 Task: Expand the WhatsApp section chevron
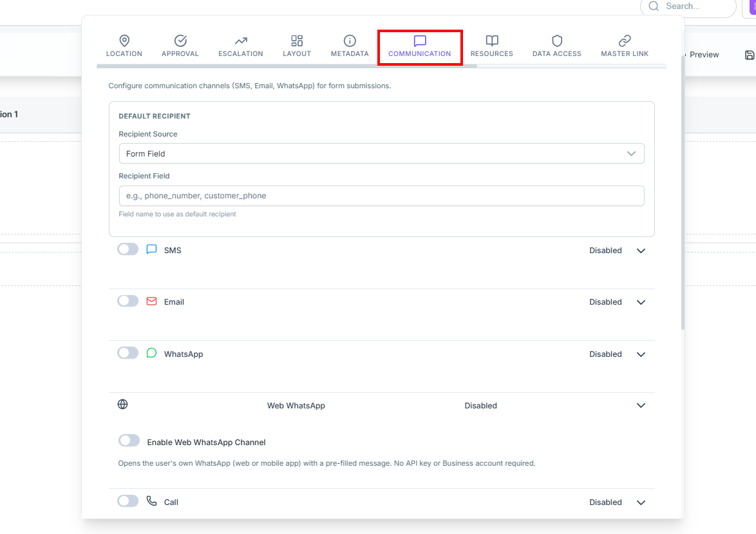641,354
